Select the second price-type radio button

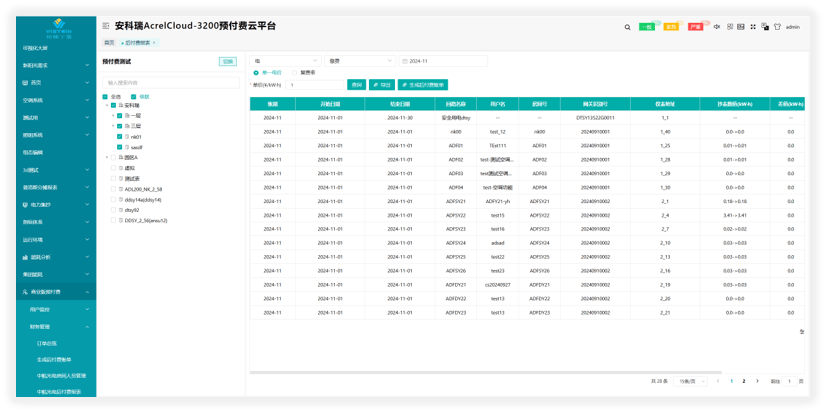coord(294,73)
